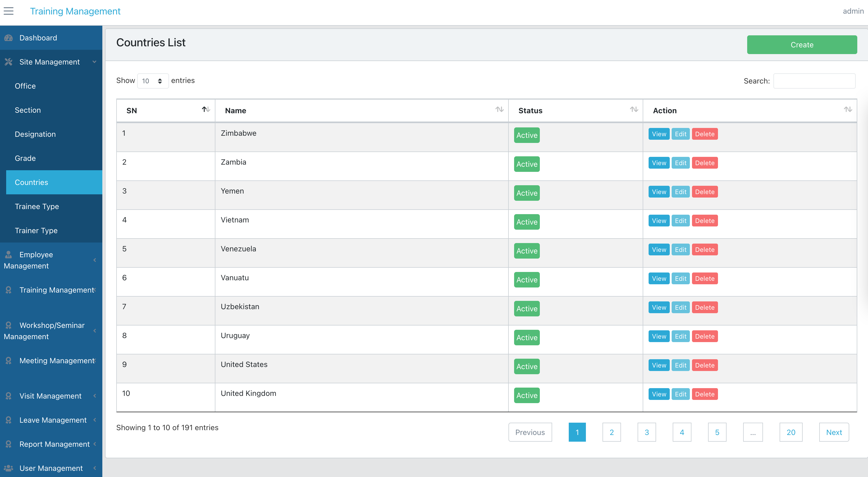Click the Employee Management person icon
Image resolution: width=868 pixels, height=477 pixels.
point(8,255)
